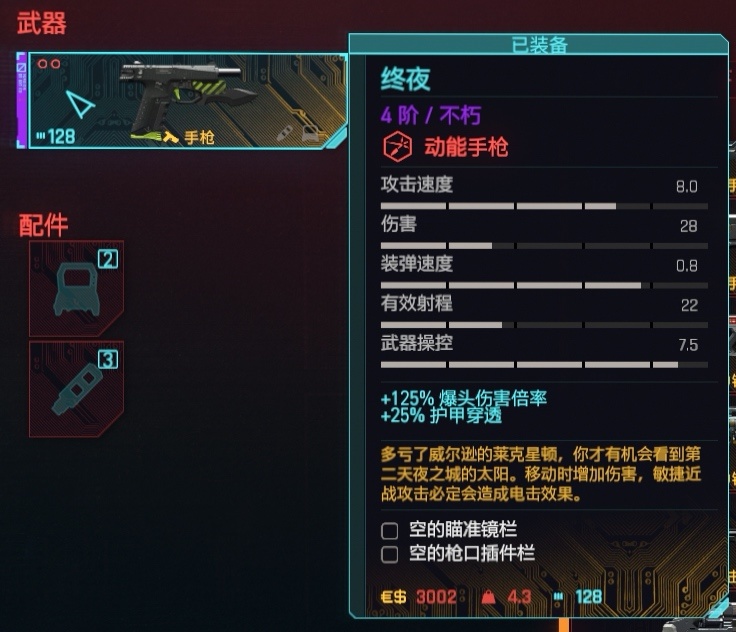Image resolution: width=736 pixels, height=632 pixels.
Task: Check the empty muzzle slot checkbox
Action: click(x=390, y=555)
